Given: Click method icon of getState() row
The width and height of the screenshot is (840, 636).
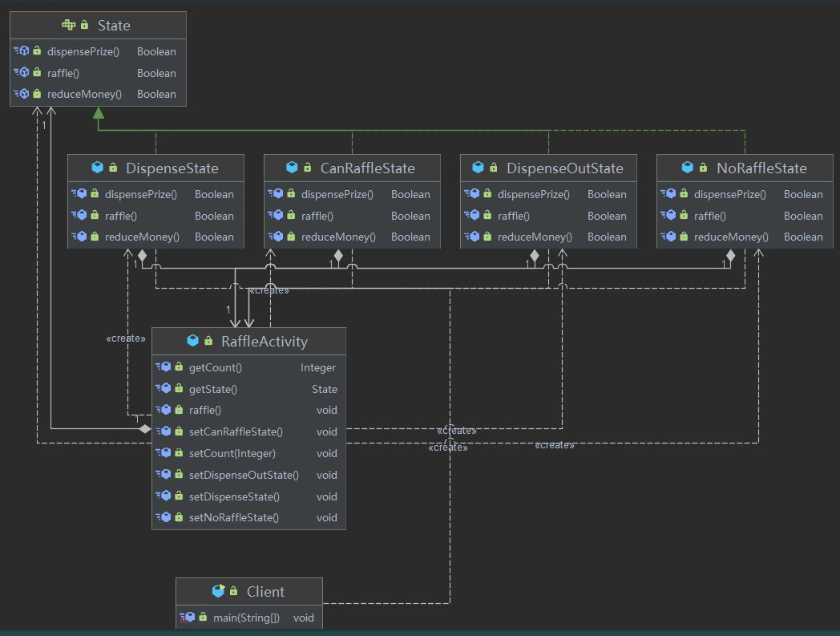Looking at the screenshot, I should point(164,388).
